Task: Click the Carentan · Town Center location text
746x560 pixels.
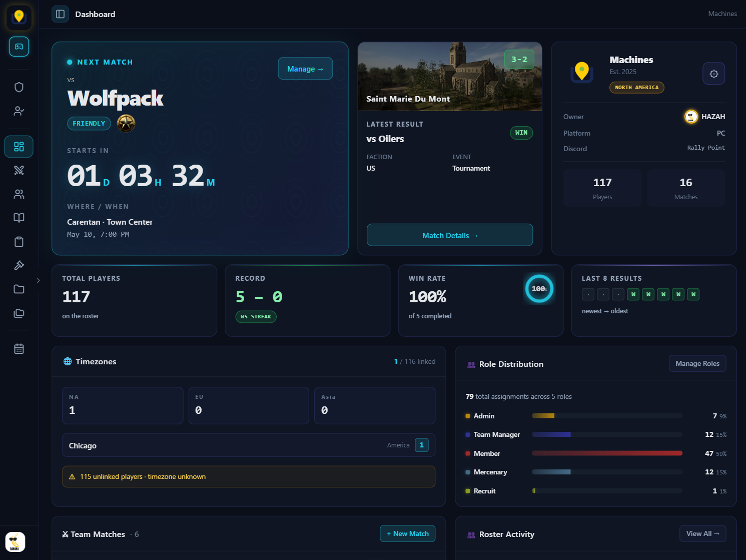Action: tap(110, 222)
